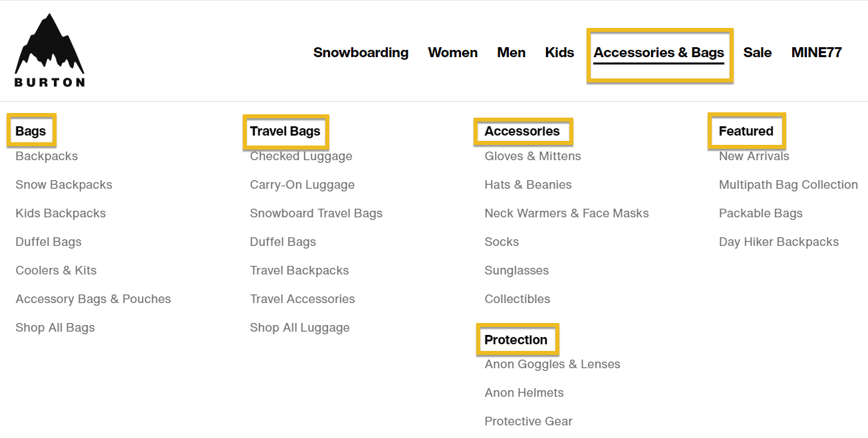Open Anon Goggles & Lenses
The width and height of the screenshot is (868, 438).
tap(553, 364)
